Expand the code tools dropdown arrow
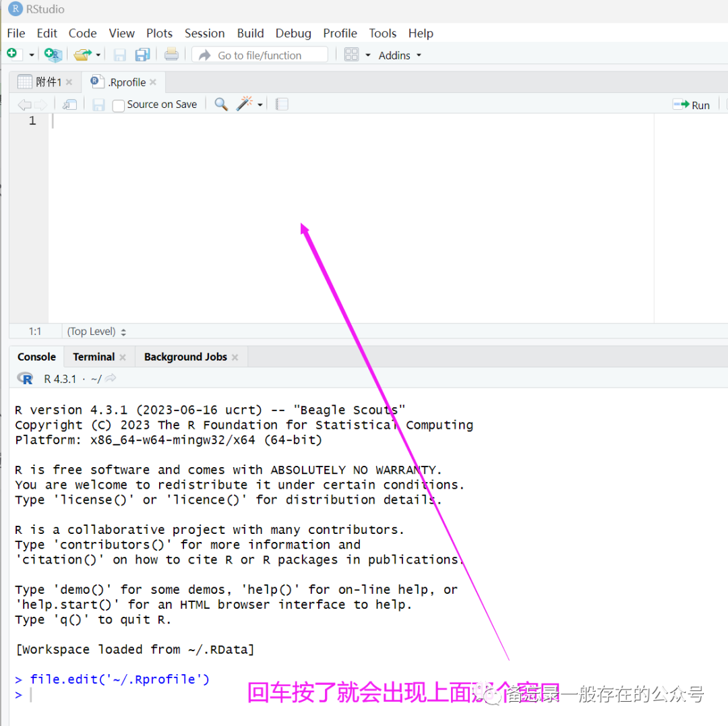Screen dimensions: 728x726 pos(260,105)
